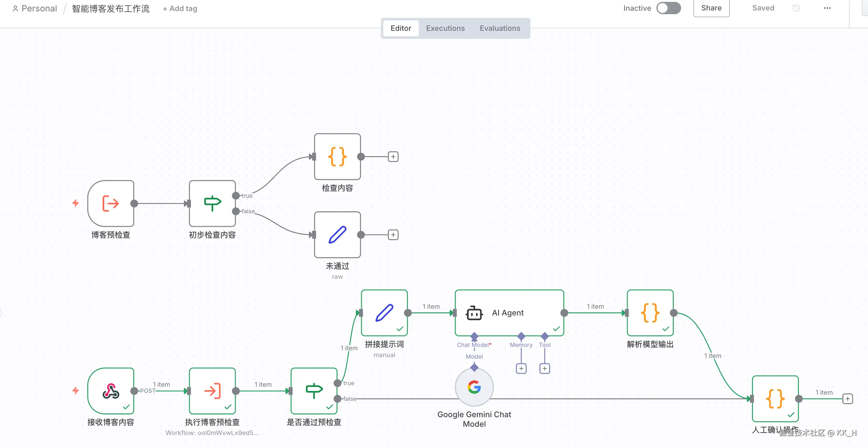Open the 解析模型输出 code node
Viewport: 868px width, 448px height.
[x=650, y=313]
